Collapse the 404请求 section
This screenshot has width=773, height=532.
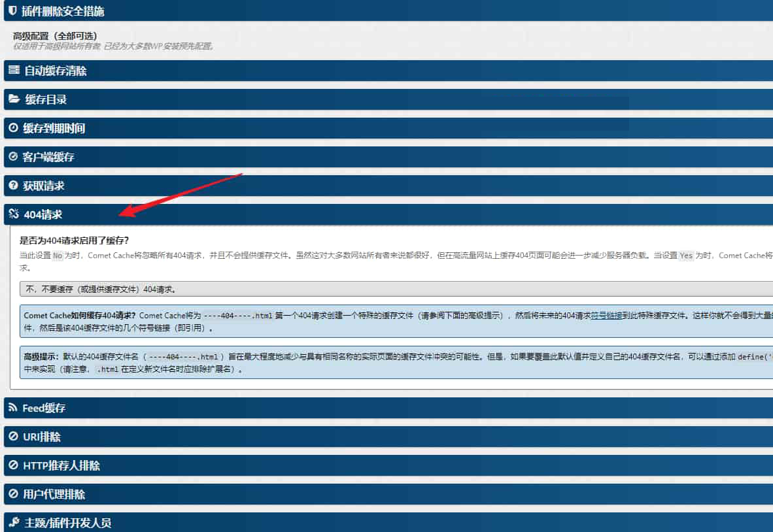coord(388,214)
